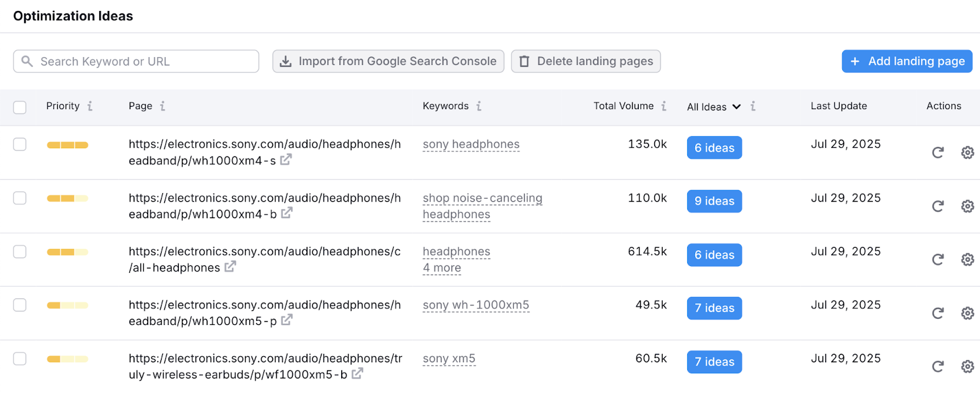Viewport: 980px width, 393px height.
Task: Check the box for the wh1000xm4-s row
Action: 20,144
